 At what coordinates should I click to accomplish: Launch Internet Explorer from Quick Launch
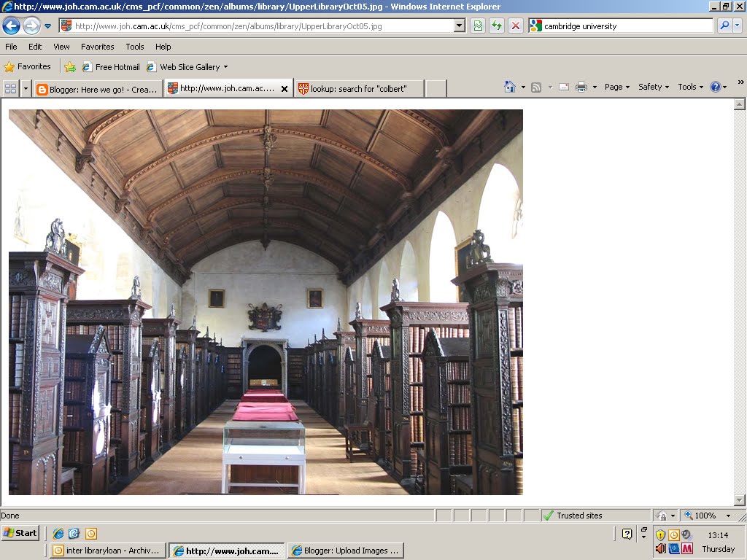coord(58,533)
